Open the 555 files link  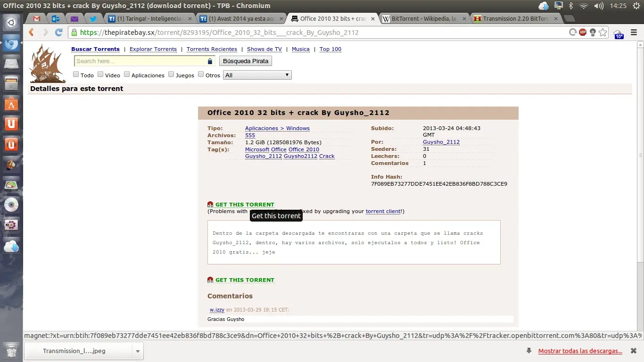[x=250, y=135]
